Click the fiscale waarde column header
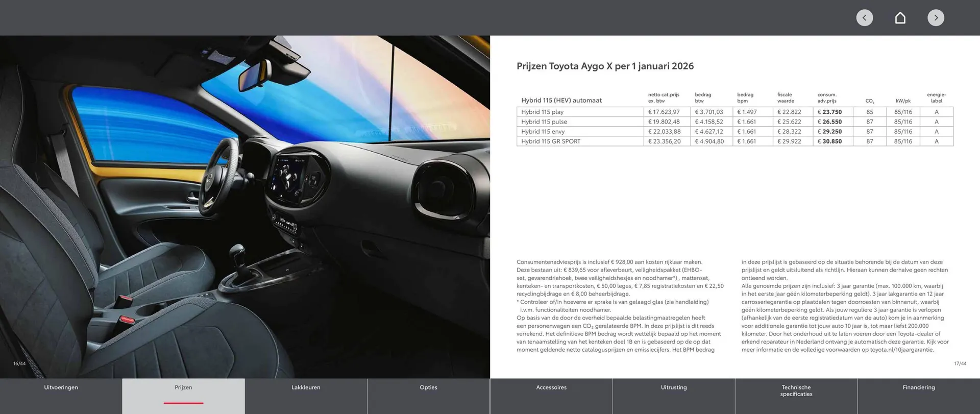Screen dimensions: 980x414 coord(786,98)
